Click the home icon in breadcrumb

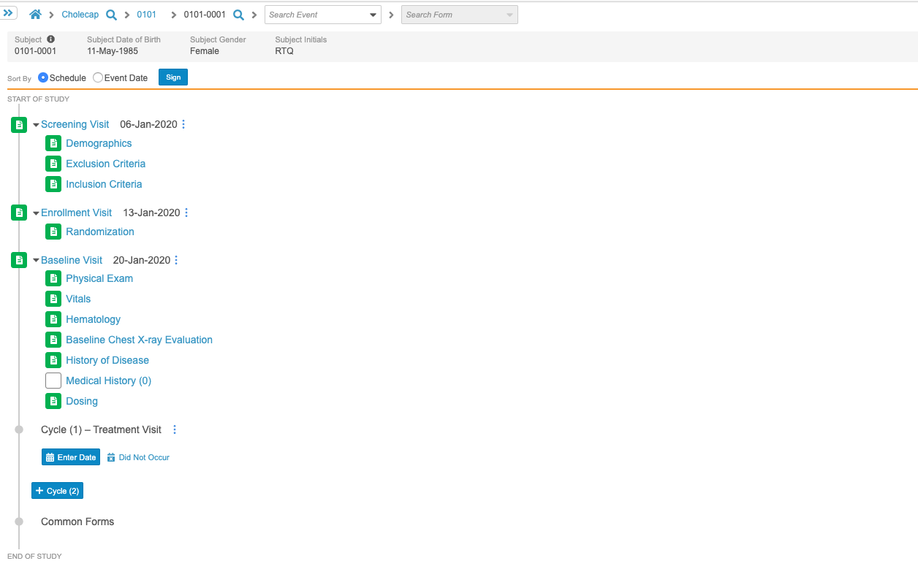click(x=35, y=15)
